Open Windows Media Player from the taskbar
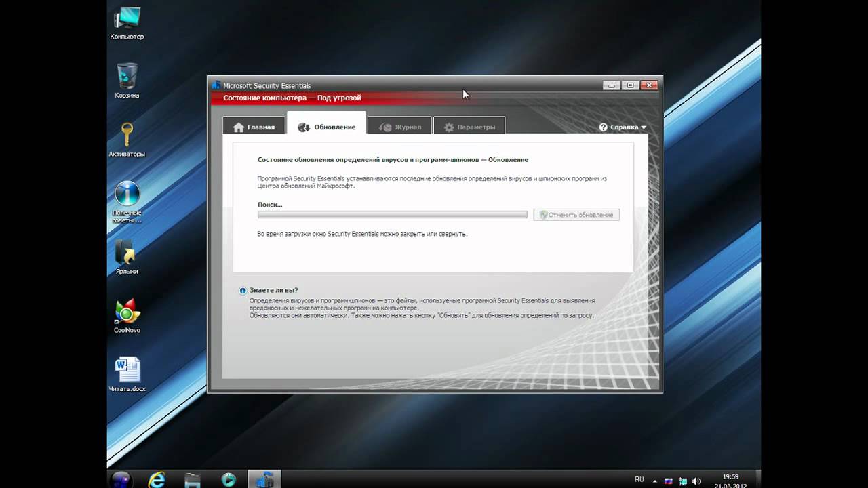 click(229, 479)
